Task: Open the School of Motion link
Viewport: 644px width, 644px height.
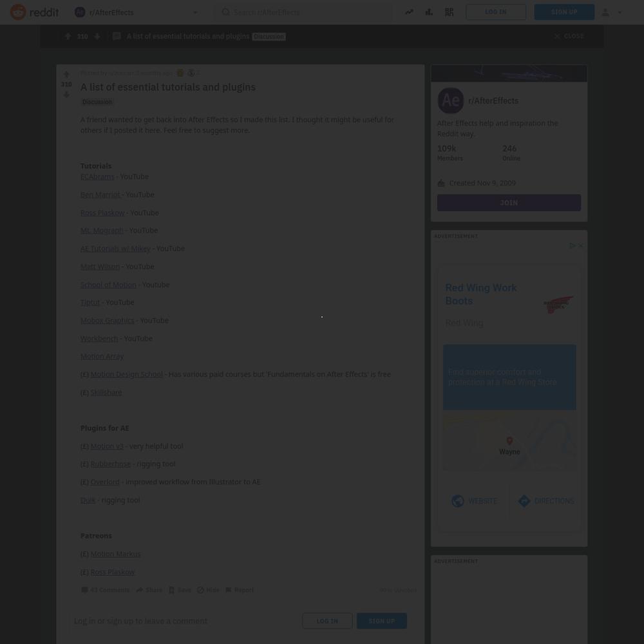Action: 108,285
